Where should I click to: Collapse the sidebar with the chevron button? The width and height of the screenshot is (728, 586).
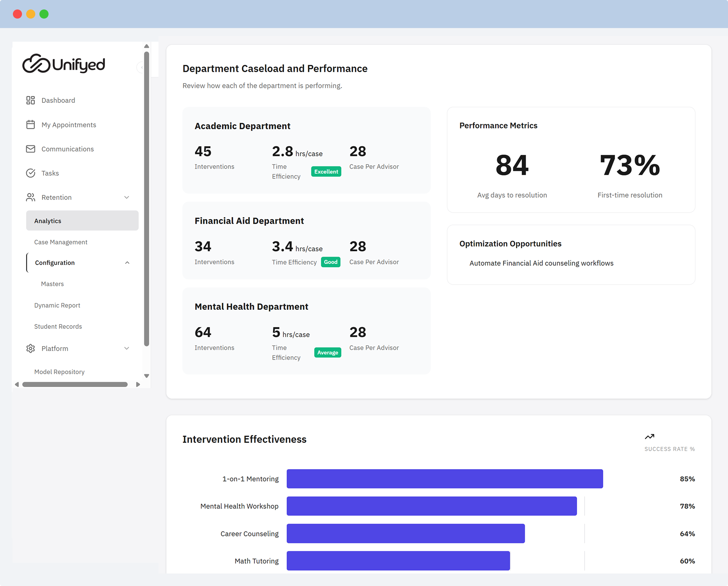(141, 67)
